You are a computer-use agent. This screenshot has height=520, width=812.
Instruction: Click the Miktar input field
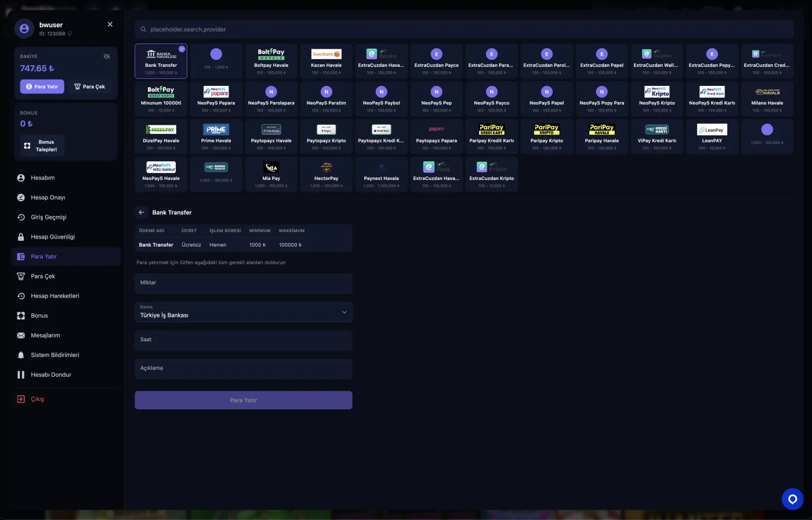tap(243, 283)
